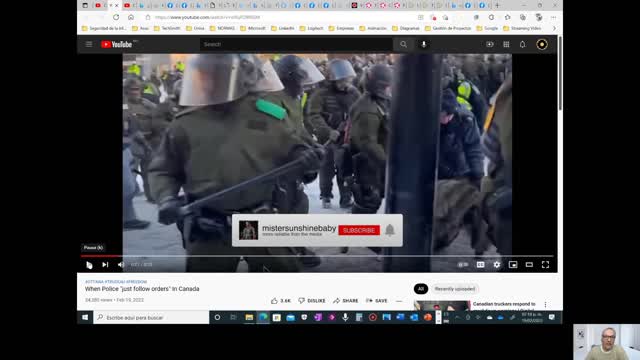Open the Gestión de Proyectos bookmarks folder
The image size is (640, 360).
pos(448,28)
